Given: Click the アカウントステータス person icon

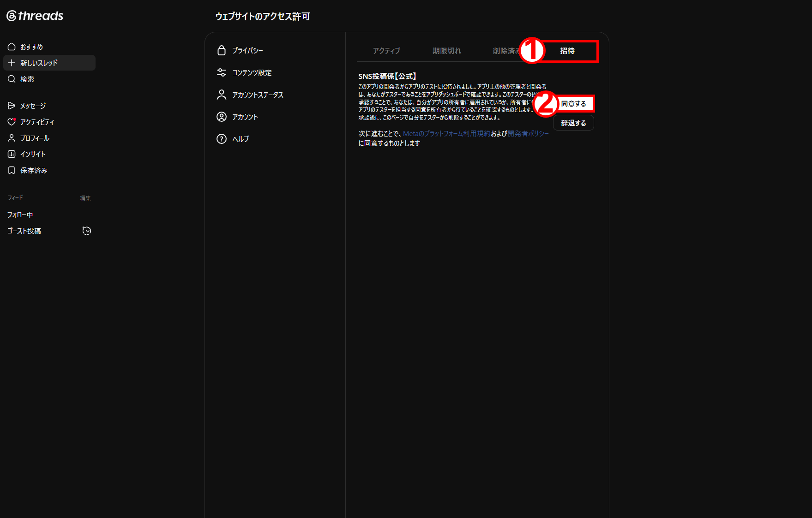Looking at the screenshot, I should coord(222,95).
